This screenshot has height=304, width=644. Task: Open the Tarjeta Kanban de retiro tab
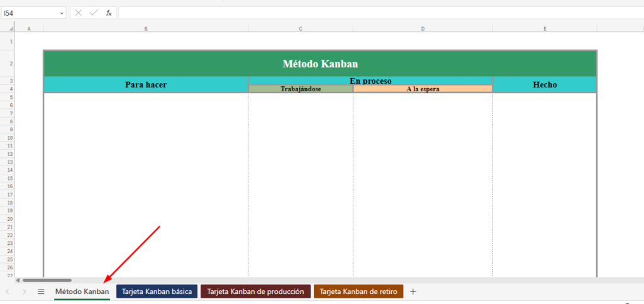(358, 291)
